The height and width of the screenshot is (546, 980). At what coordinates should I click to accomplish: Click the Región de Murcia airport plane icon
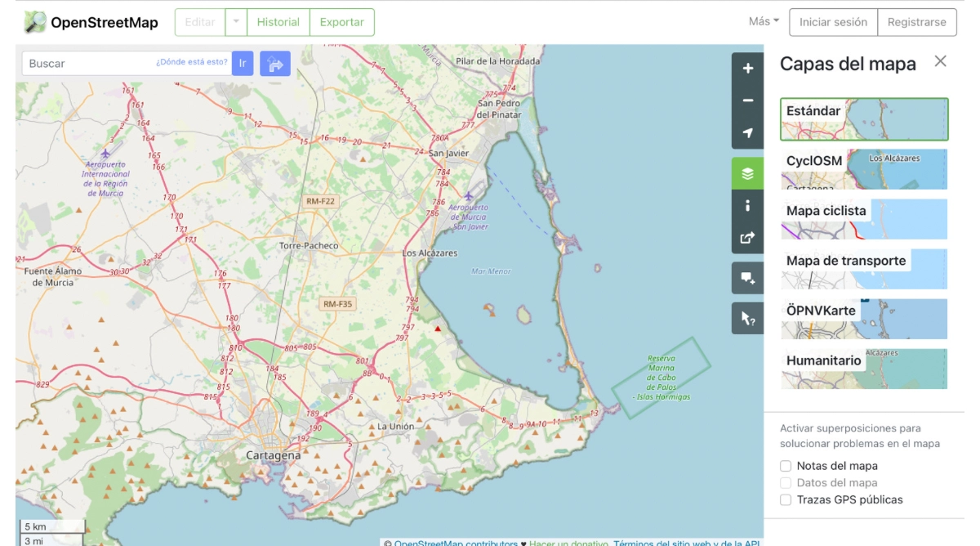[x=105, y=153]
